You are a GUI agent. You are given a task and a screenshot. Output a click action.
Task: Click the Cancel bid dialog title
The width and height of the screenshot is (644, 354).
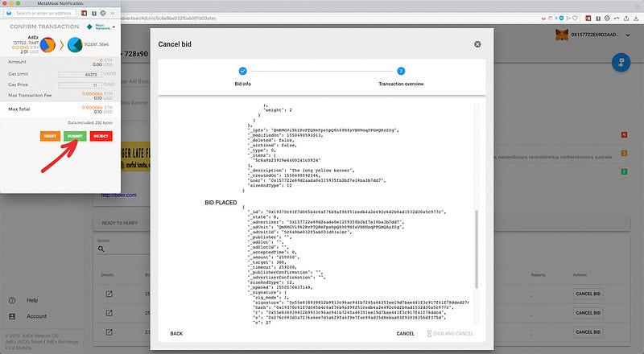(x=175, y=44)
